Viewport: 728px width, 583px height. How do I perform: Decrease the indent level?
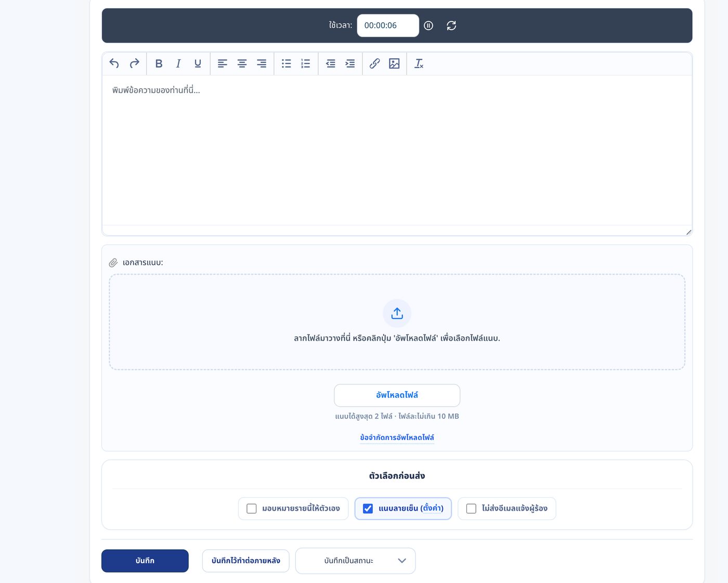[x=331, y=63]
